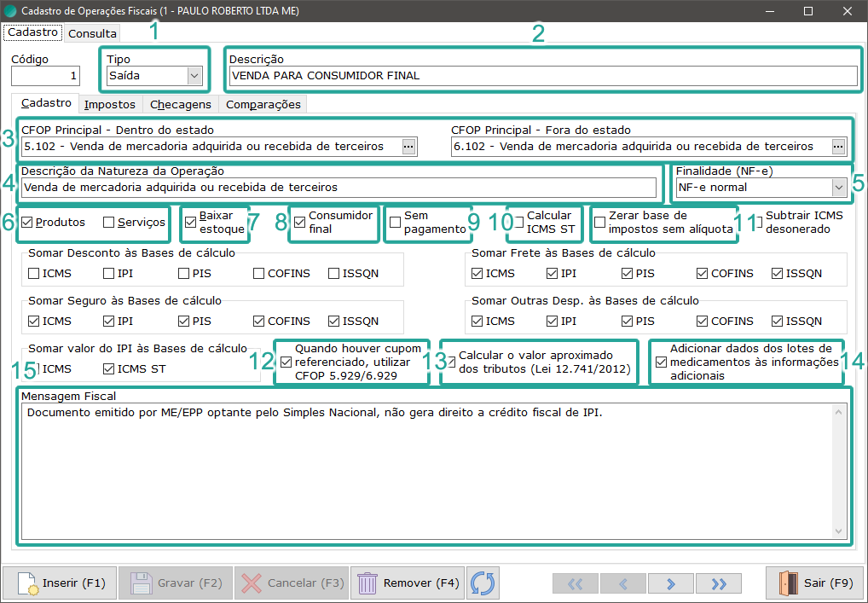The width and height of the screenshot is (868, 603).
Task: Click the refresh arrows icon button
Action: tap(483, 583)
